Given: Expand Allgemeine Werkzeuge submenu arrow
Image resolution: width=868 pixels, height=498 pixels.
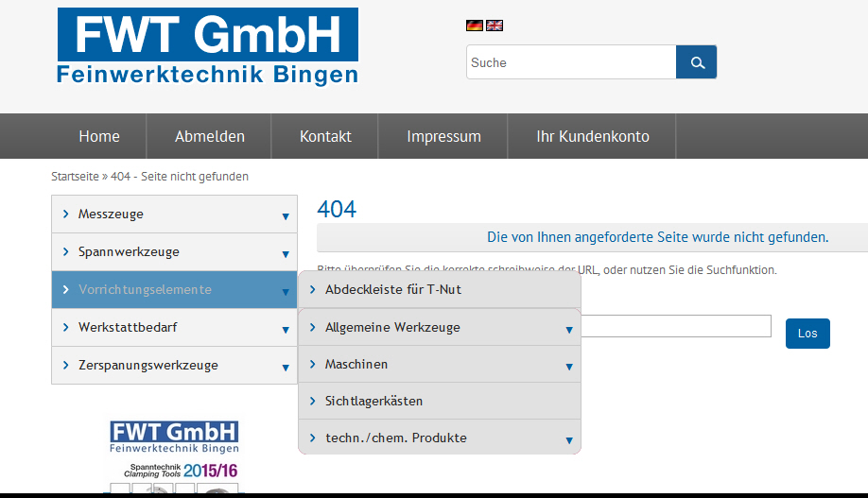Looking at the screenshot, I should [x=568, y=330].
